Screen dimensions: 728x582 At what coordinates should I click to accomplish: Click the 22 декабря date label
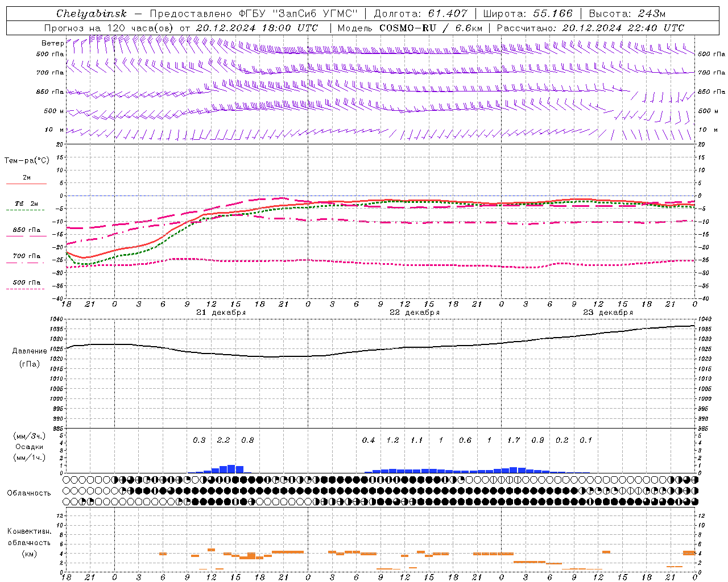415,313
